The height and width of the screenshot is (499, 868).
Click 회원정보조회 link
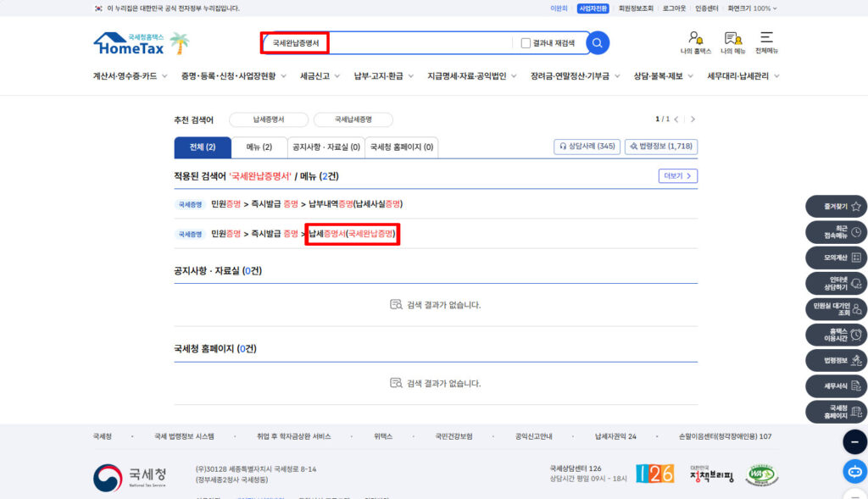click(636, 8)
